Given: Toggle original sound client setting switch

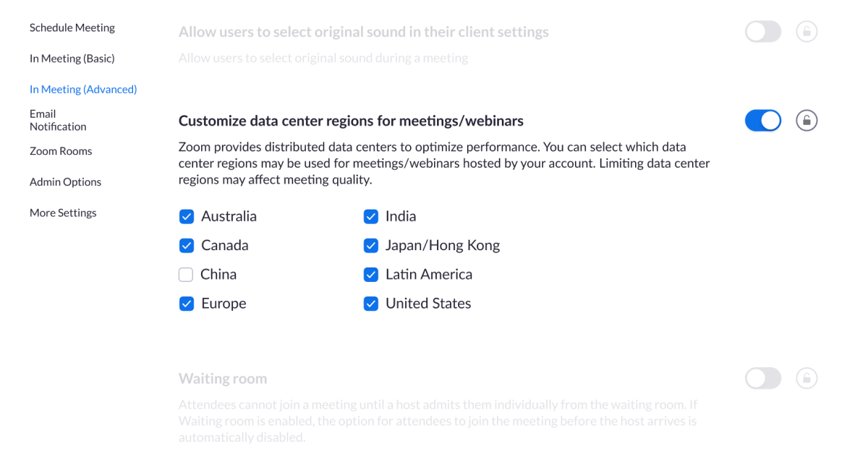Looking at the screenshot, I should 763,32.
